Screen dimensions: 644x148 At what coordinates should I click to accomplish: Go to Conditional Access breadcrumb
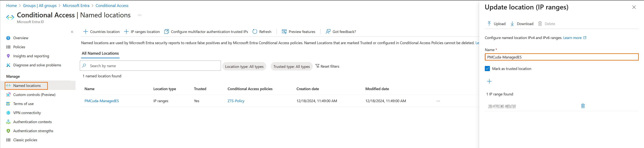(112, 5)
